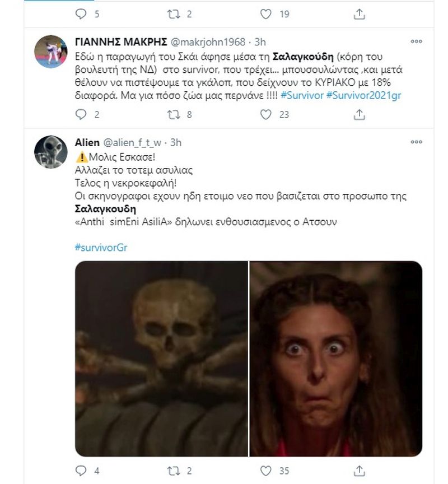448x484 pixels.
Task: Share the Alien tweet
Action: [359, 471]
